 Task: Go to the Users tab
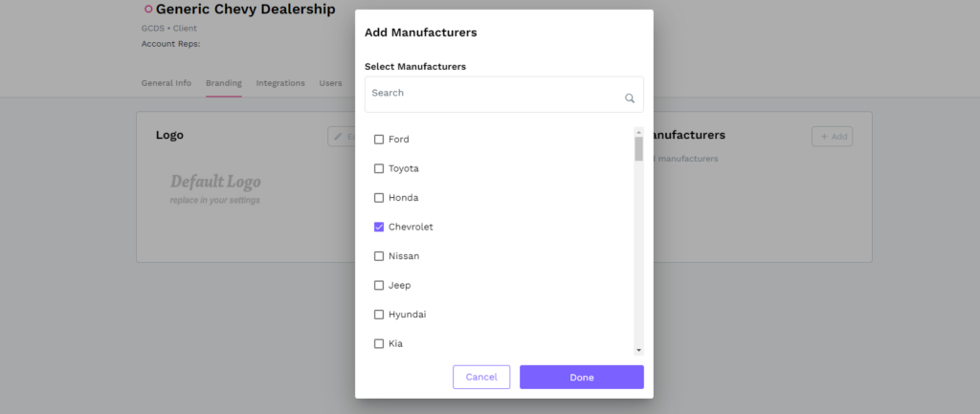coord(330,83)
